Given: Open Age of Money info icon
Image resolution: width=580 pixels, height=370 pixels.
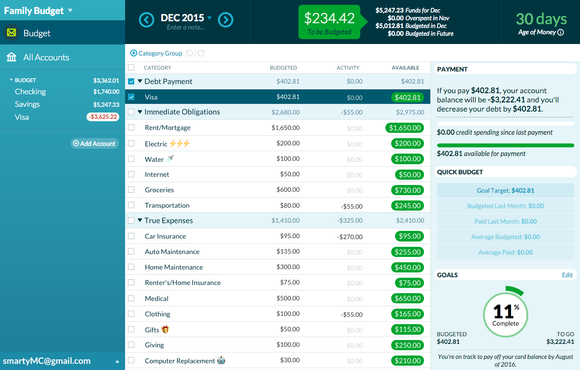Looking at the screenshot, I should [561, 33].
